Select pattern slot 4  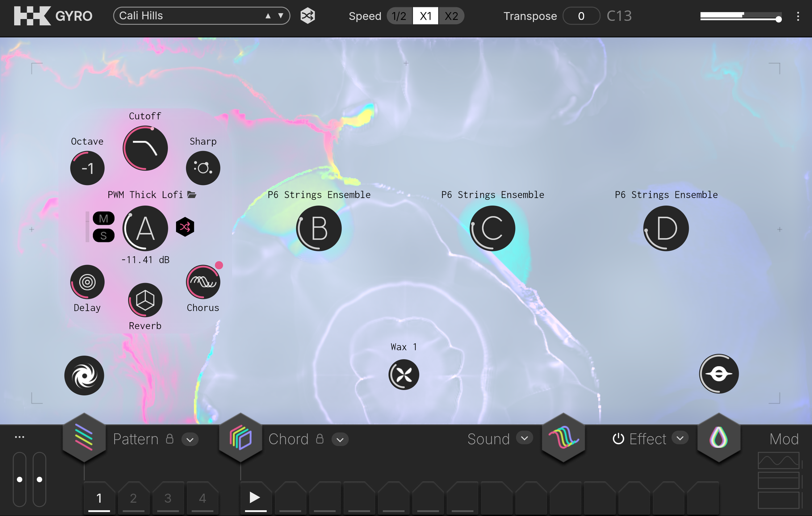(202, 498)
